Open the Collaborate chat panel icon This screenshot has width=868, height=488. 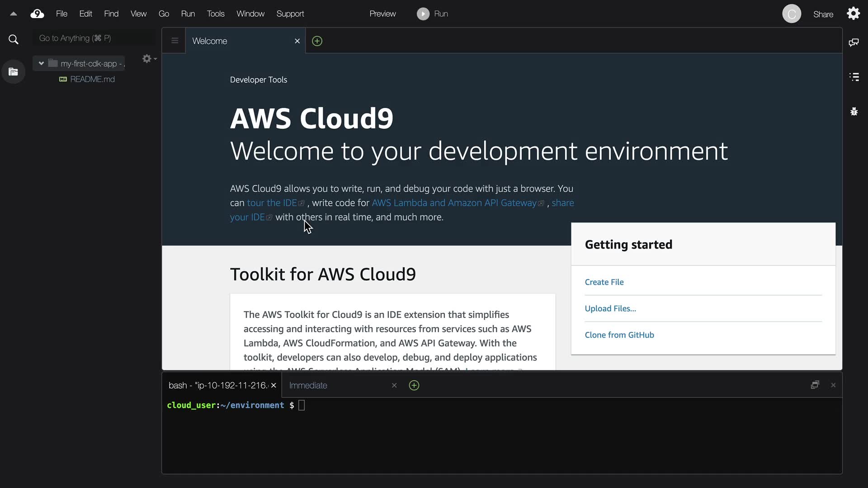coord(854,42)
